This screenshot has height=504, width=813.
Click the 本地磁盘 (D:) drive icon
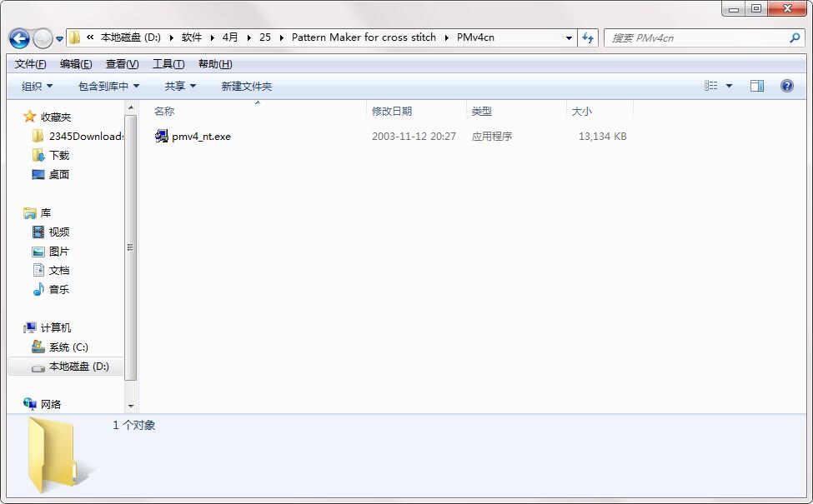pyautogui.click(x=38, y=367)
